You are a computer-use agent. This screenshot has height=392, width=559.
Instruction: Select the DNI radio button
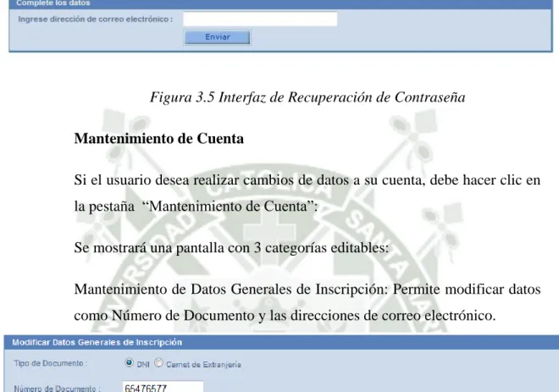tap(129, 362)
